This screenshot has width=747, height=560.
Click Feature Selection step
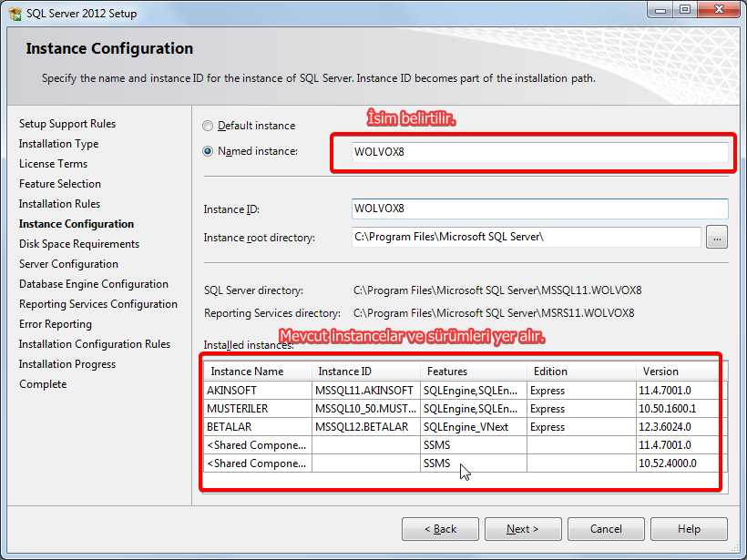(60, 184)
